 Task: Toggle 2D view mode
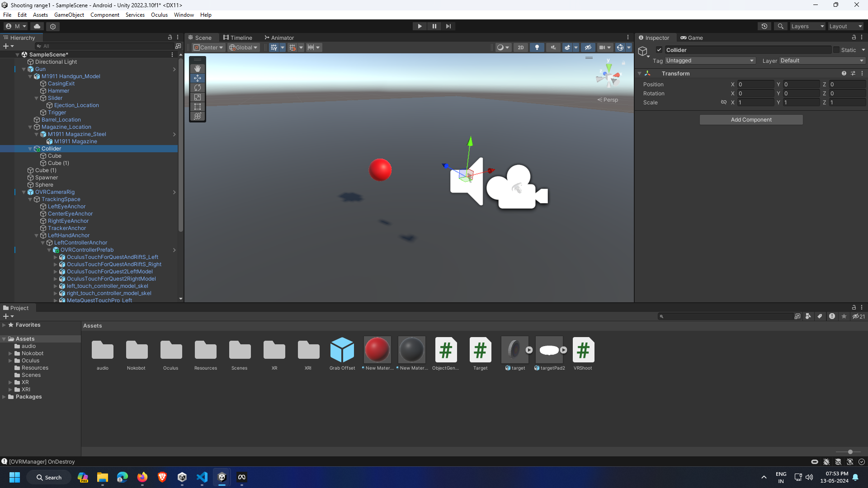pos(520,47)
